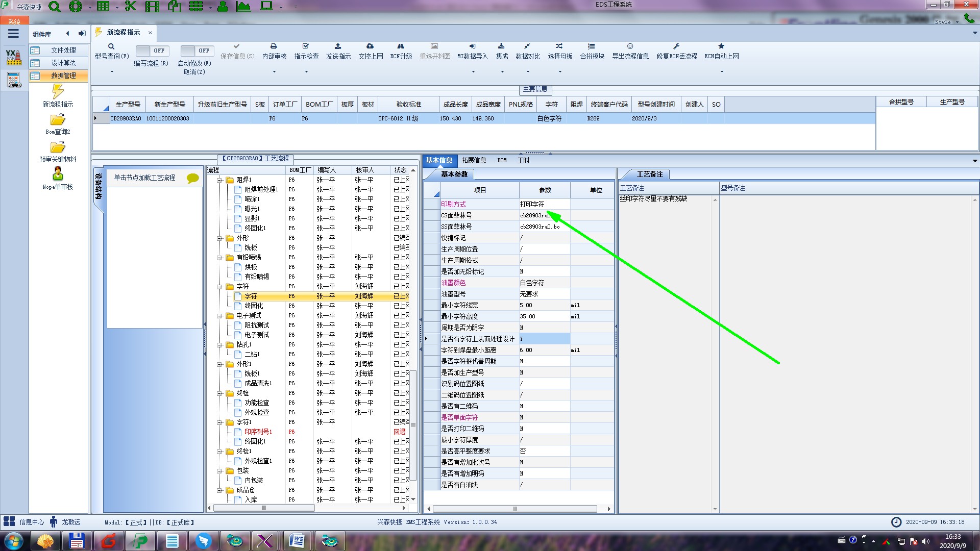Click ECN自动上网 star icon
Viewport: 980px width, 551px height.
[722, 51]
